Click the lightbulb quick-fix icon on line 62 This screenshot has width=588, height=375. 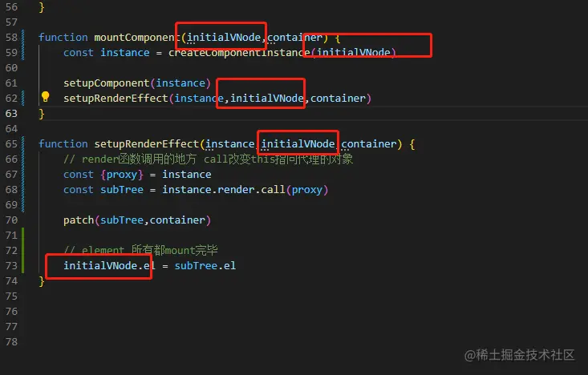coord(46,97)
